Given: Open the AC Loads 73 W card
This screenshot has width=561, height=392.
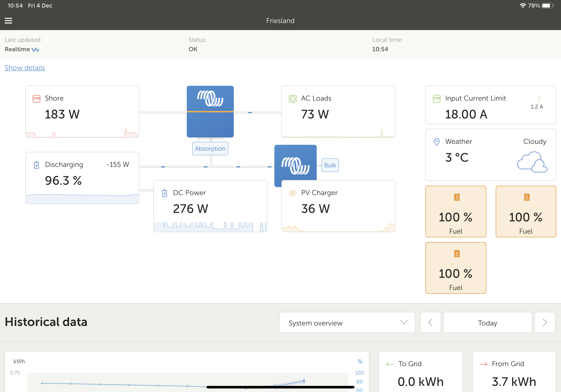Looking at the screenshot, I should pos(338,111).
